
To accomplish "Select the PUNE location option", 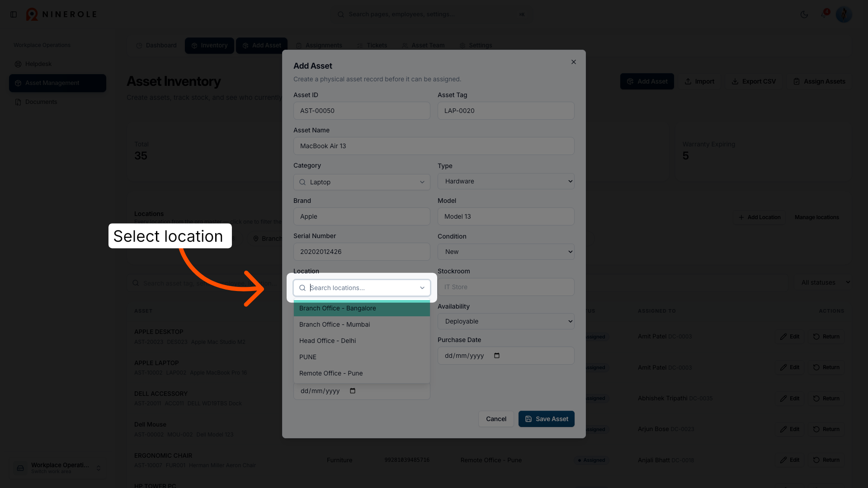I will (x=362, y=357).
